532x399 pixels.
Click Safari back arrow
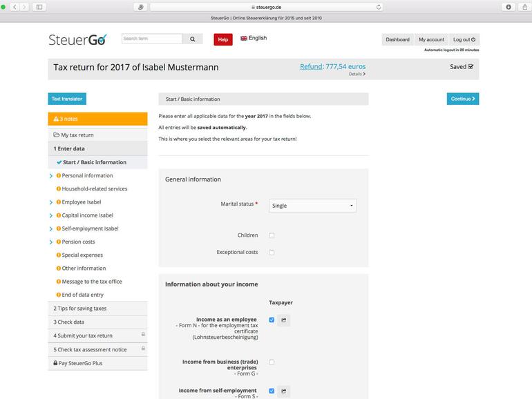tap(15, 7)
